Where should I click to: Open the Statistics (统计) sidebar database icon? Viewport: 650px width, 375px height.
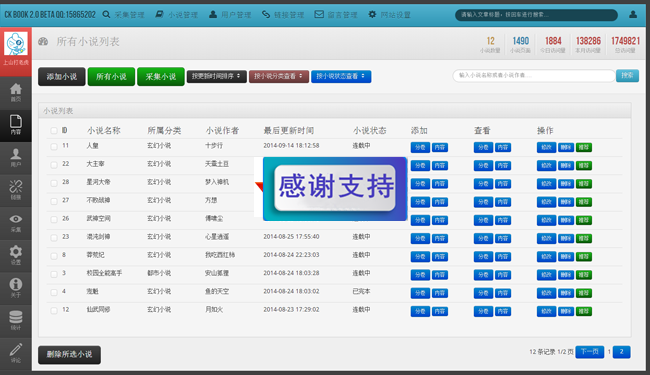coord(16,320)
